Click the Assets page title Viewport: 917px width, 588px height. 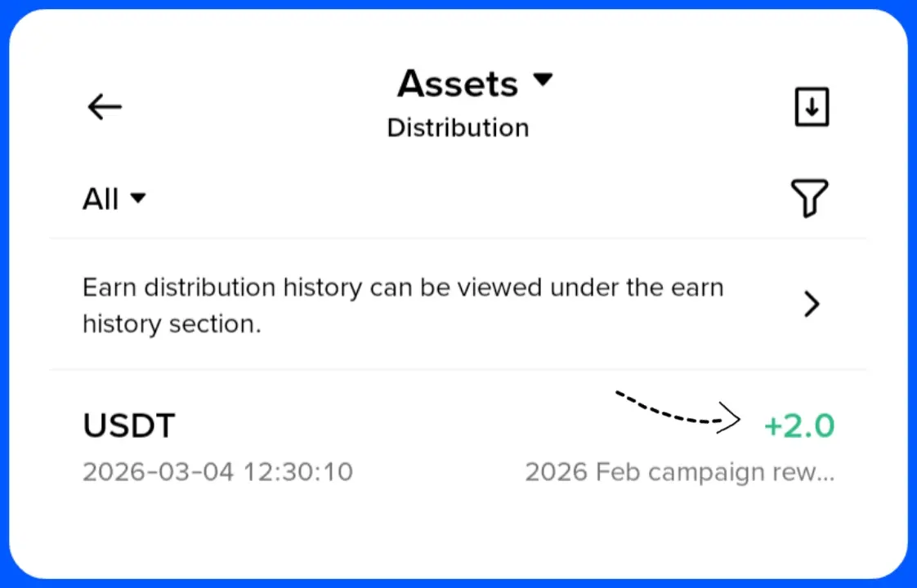(x=458, y=83)
